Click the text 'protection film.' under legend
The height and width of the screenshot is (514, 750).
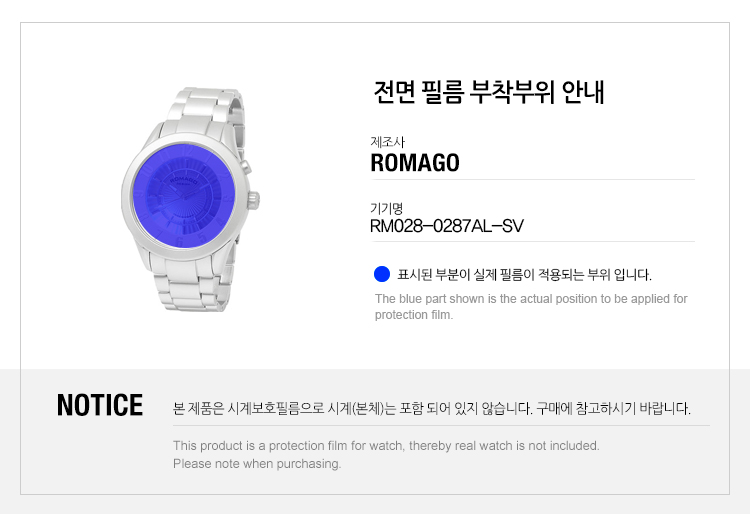(414, 315)
